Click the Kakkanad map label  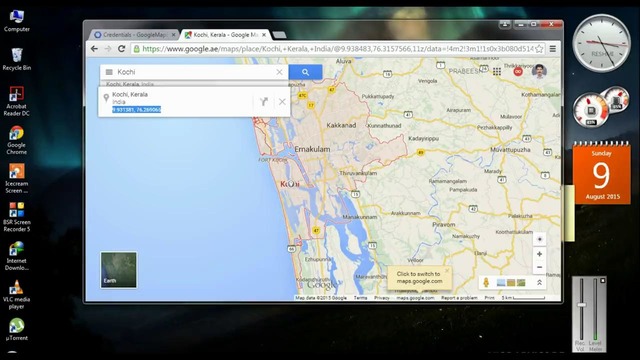pyautogui.click(x=341, y=125)
